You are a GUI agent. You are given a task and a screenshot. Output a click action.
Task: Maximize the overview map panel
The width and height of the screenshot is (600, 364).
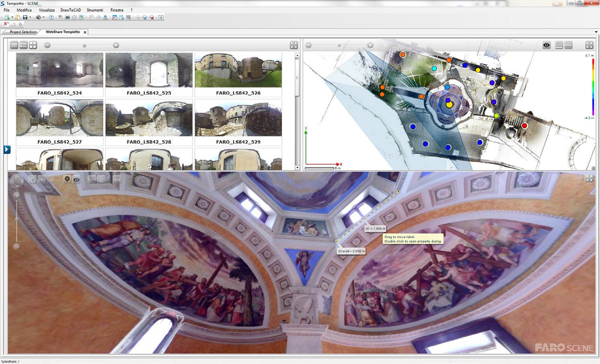point(589,45)
